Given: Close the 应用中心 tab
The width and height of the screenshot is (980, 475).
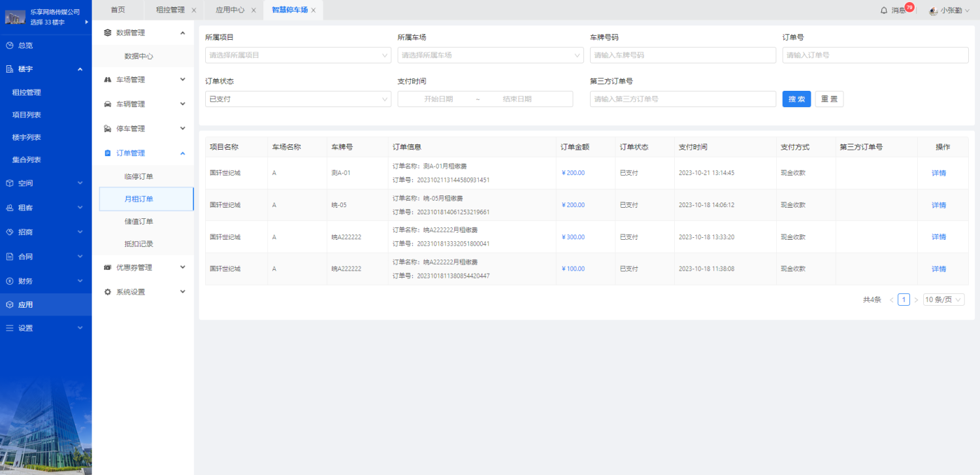Looking at the screenshot, I should pos(253,10).
